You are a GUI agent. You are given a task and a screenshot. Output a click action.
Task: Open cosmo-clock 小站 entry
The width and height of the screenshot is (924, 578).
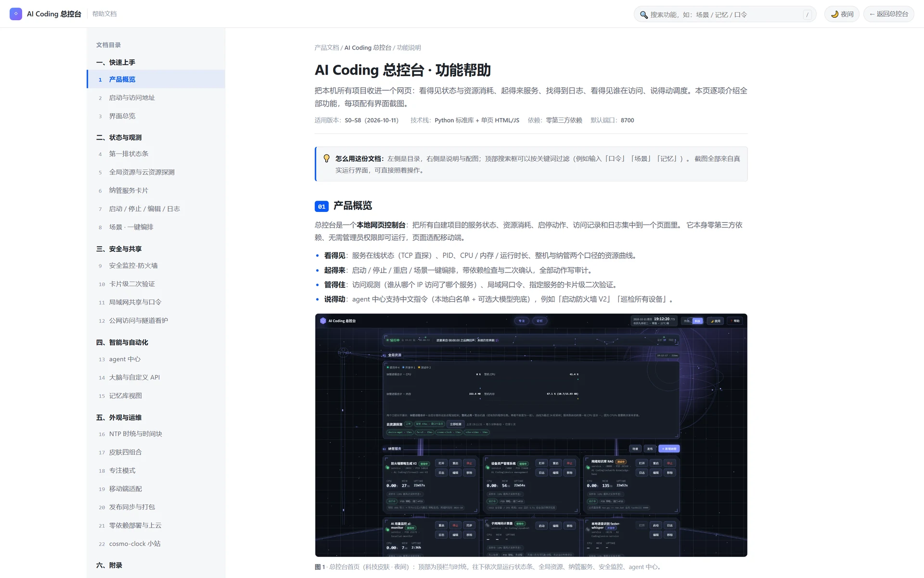coord(156,544)
